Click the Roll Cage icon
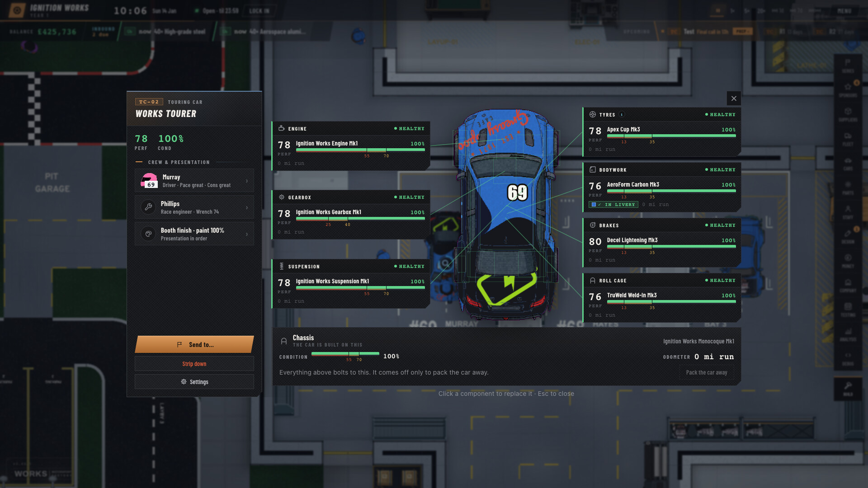This screenshot has width=868, height=488. click(x=592, y=280)
